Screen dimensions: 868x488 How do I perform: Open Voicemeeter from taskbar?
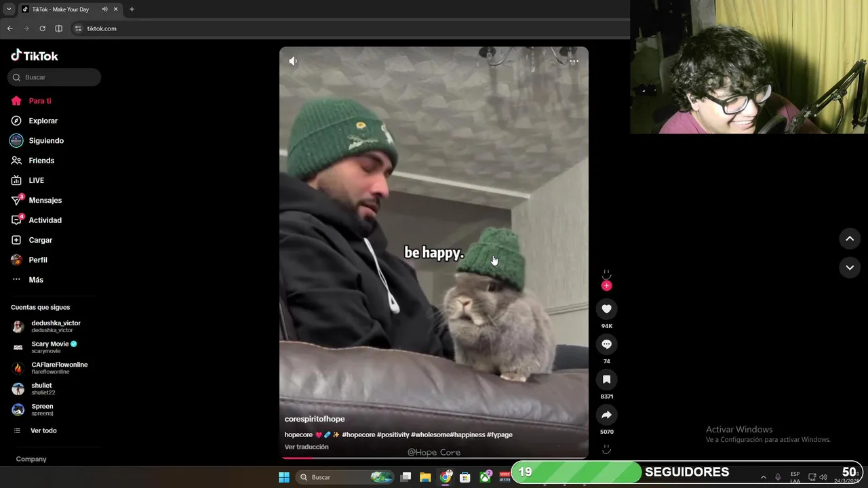505,477
